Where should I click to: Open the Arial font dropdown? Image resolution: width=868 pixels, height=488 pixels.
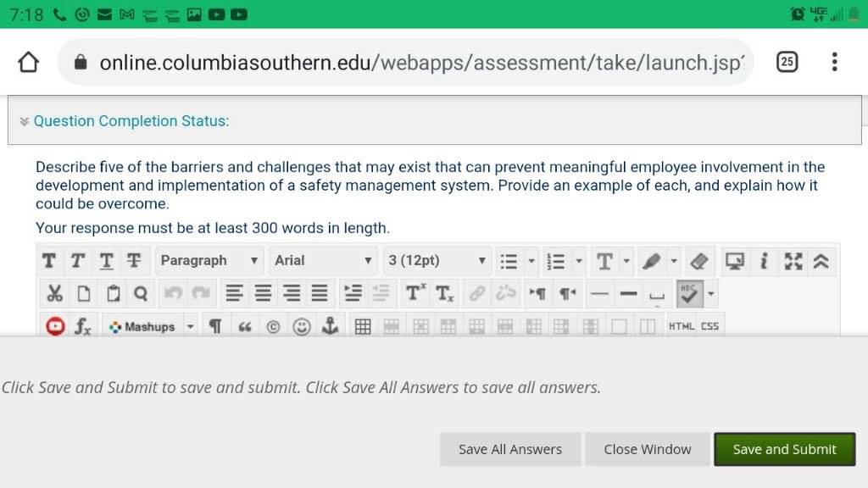(324, 261)
